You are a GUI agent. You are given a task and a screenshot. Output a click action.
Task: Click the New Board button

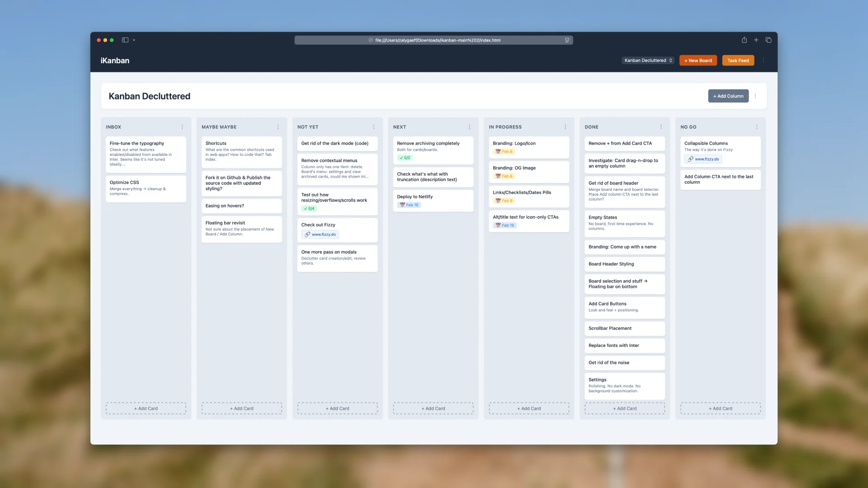pos(698,60)
